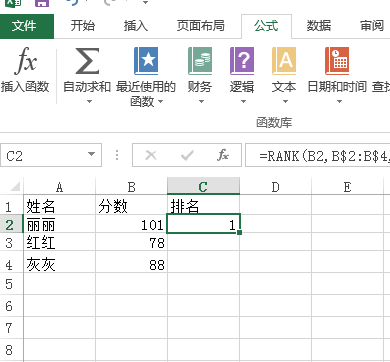Click the formula bar cancel X icon

[x=151, y=155]
